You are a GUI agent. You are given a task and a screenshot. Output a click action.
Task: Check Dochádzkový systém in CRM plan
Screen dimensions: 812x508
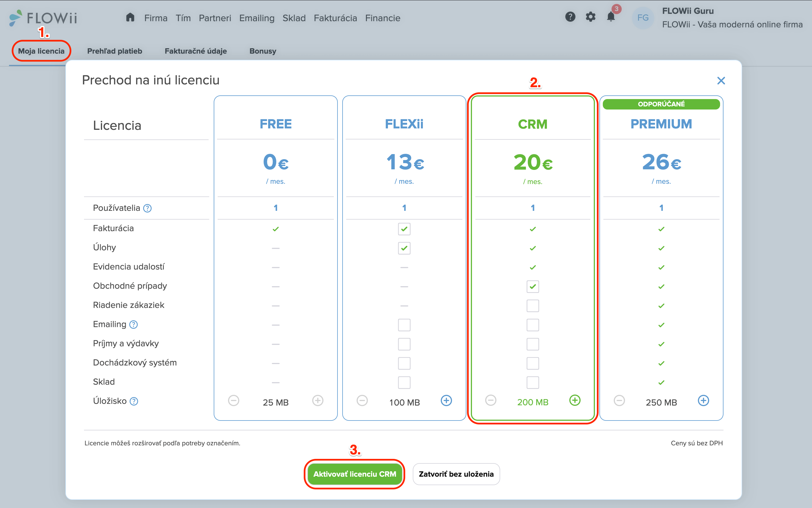pyautogui.click(x=533, y=363)
